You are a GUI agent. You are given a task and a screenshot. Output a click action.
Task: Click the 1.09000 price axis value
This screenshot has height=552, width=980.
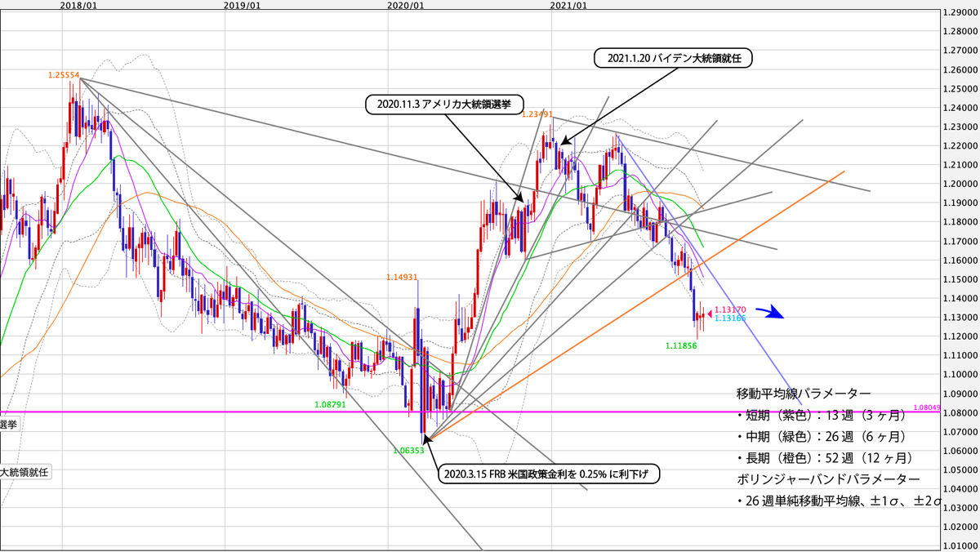click(x=961, y=394)
